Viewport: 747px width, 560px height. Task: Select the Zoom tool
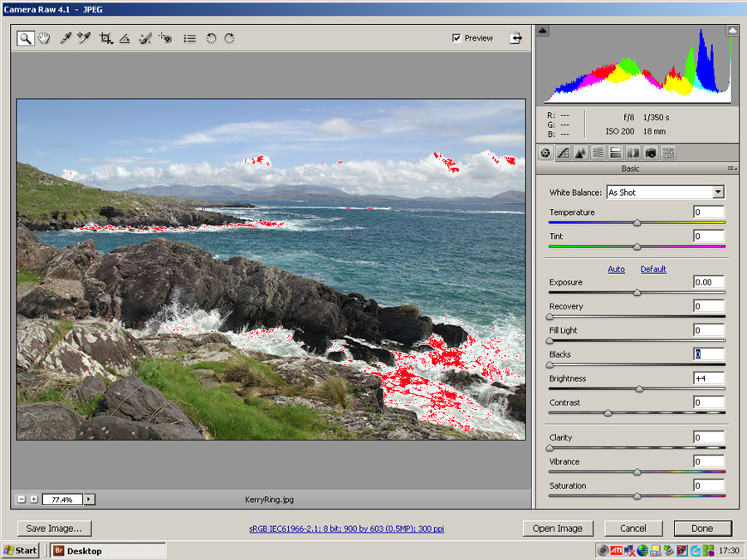[x=26, y=38]
